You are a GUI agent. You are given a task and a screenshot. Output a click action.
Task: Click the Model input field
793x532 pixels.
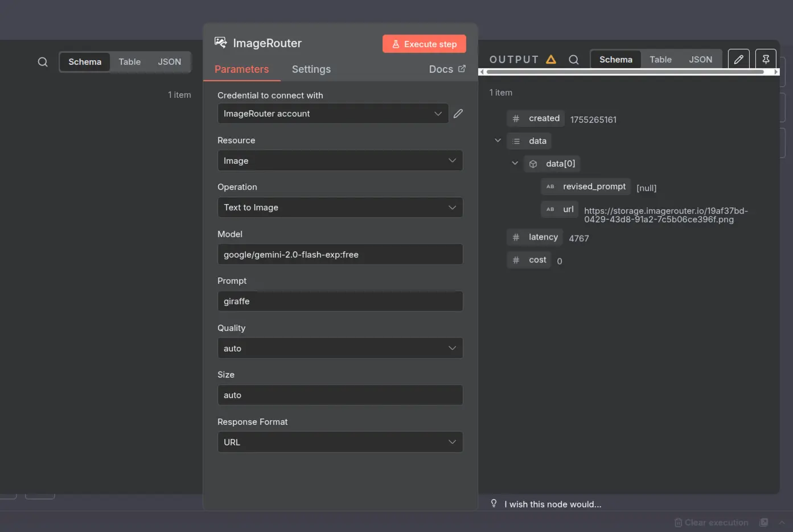pos(340,254)
